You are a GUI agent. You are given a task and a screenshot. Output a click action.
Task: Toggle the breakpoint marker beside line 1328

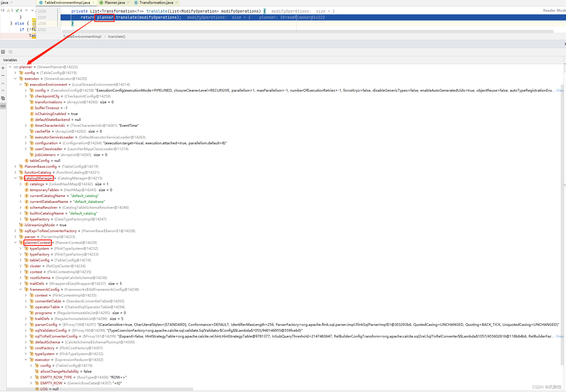(61, 11)
